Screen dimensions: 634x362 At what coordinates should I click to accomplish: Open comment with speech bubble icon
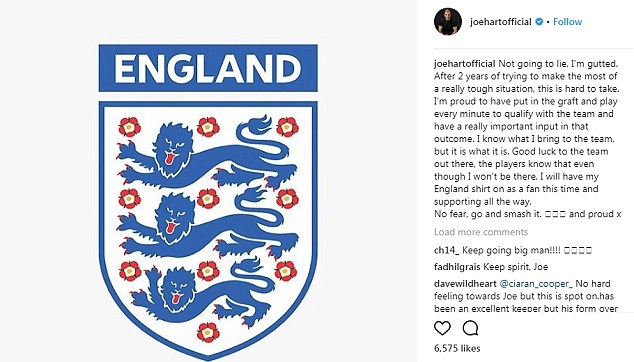[x=470, y=328]
